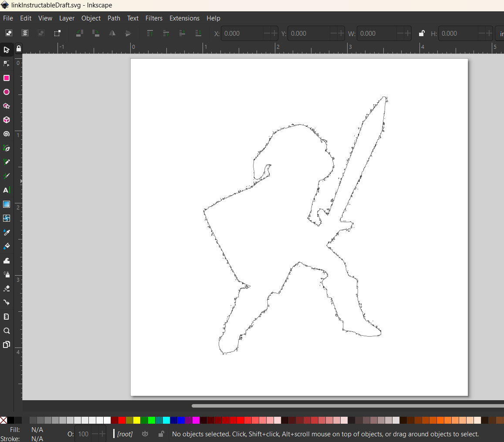504x442 pixels.
Task: Select the Node editing tool
Action: [7, 64]
